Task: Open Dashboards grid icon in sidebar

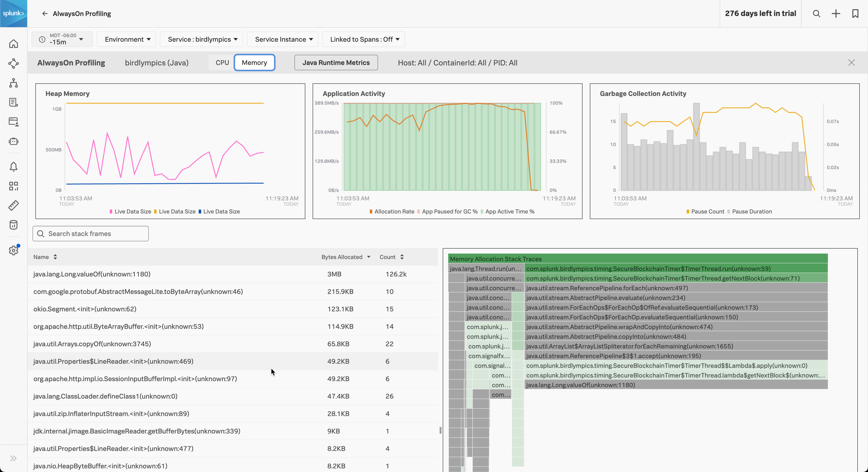Action: pos(14,186)
